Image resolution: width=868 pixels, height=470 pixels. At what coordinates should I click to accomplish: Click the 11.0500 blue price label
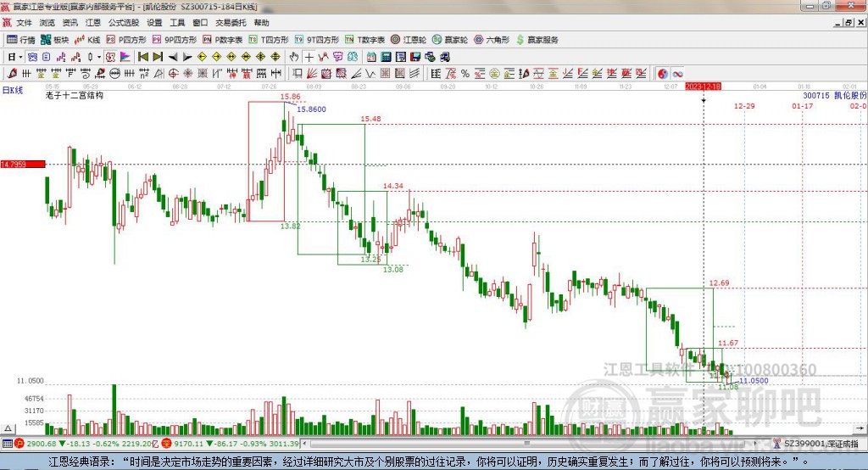click(754, 381)
